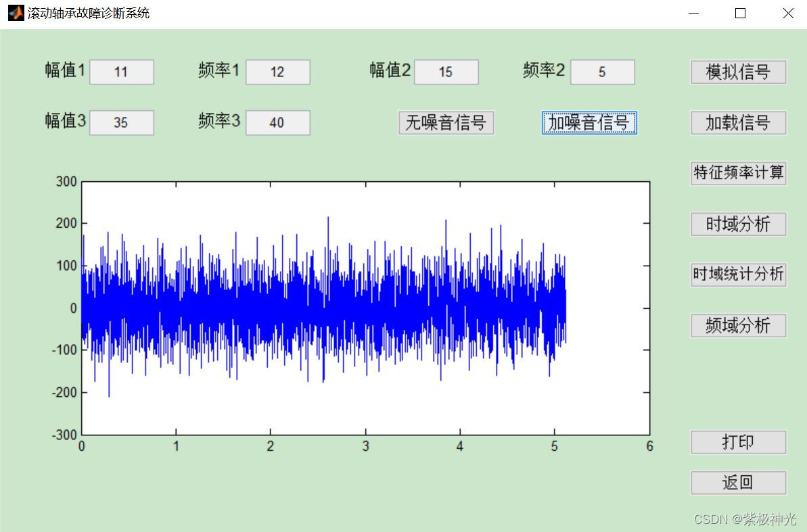This screenshot has height=532, width=807.
Task: Click the 频率3 label
Action: 219,121
